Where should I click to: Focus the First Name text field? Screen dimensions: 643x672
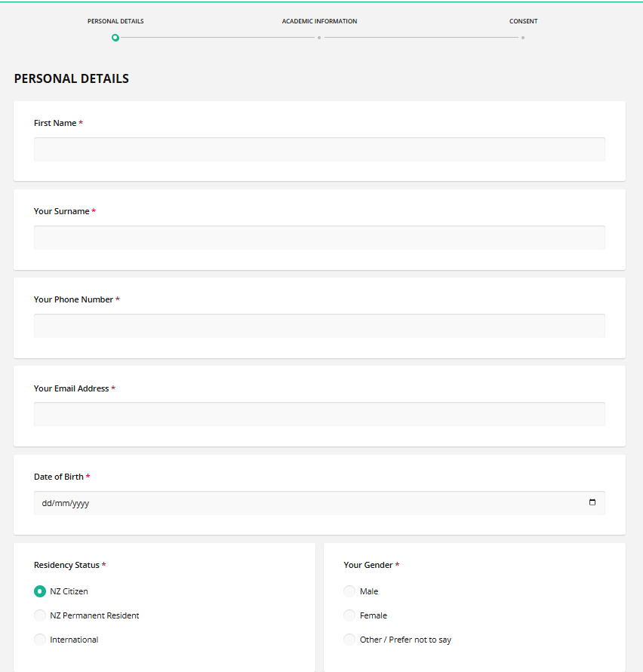[x=319, y=149]
